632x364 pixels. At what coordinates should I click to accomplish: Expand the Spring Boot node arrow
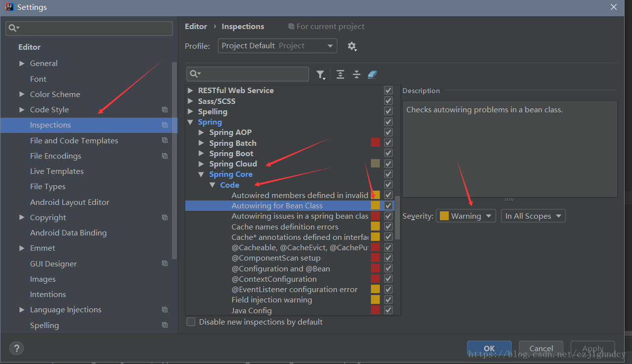click(201, 154)
